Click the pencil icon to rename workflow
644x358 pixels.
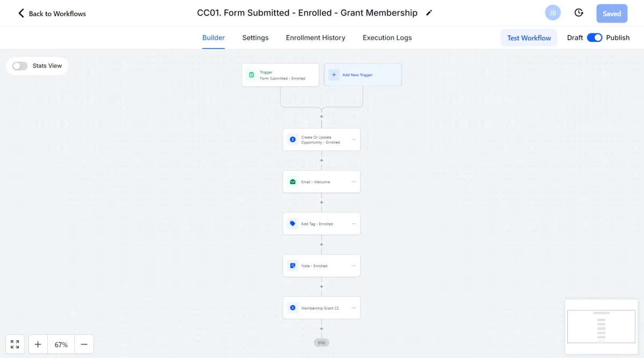coord(429,13)
